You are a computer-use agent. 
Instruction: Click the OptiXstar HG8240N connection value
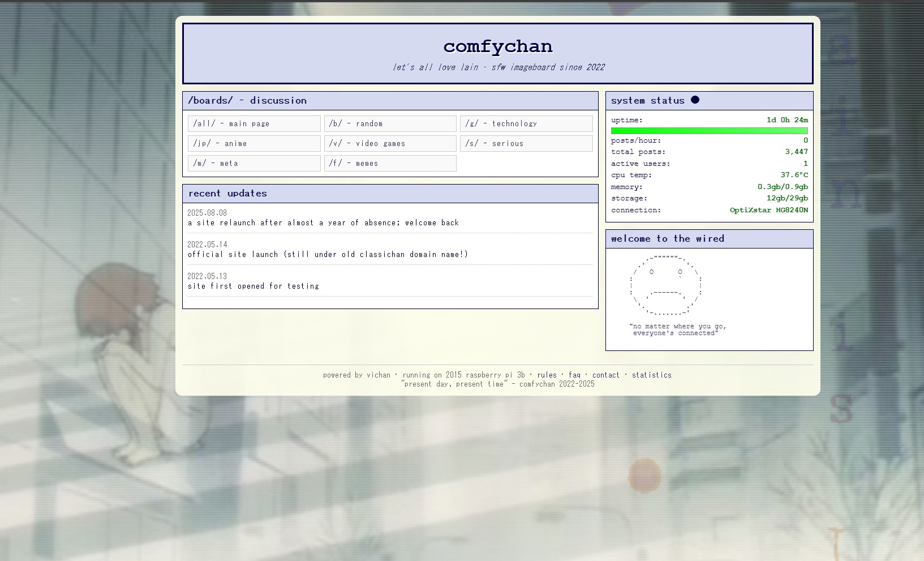[x=768, y=210]
